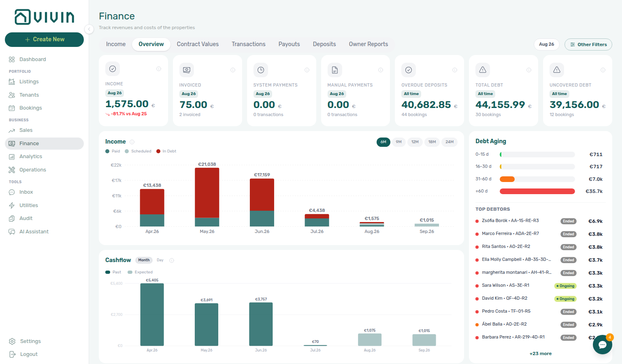
Task: Open the Aug 26 date picker
Action: (546, 44)
